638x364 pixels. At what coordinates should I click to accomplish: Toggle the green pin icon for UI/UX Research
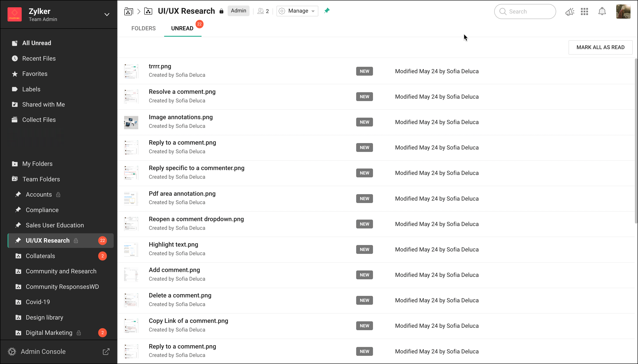tap(327, 11)
